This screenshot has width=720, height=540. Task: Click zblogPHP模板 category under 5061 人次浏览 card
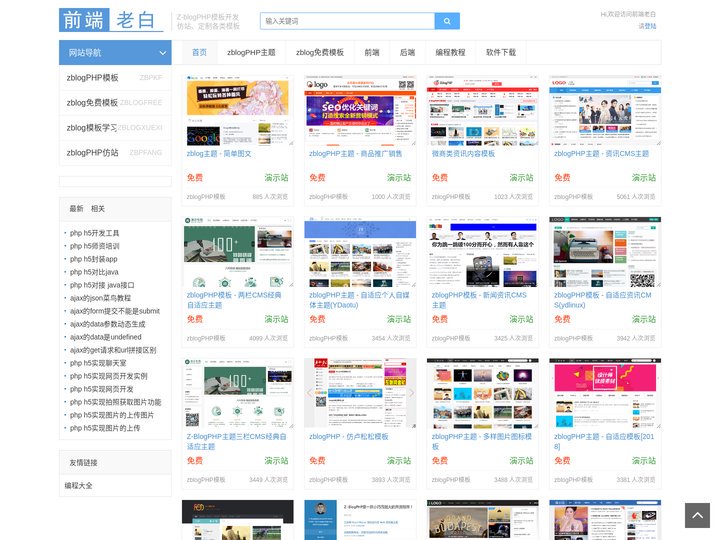(x=573, y=197)
